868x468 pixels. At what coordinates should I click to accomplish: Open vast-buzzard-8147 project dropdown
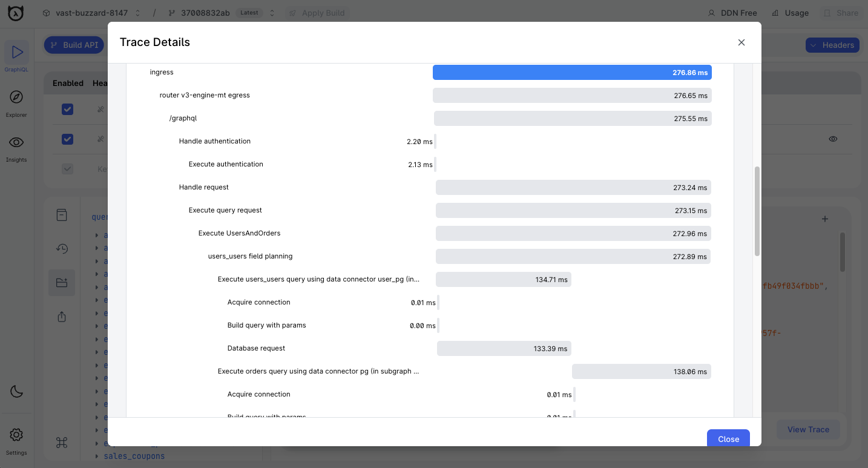click(92, 13)
